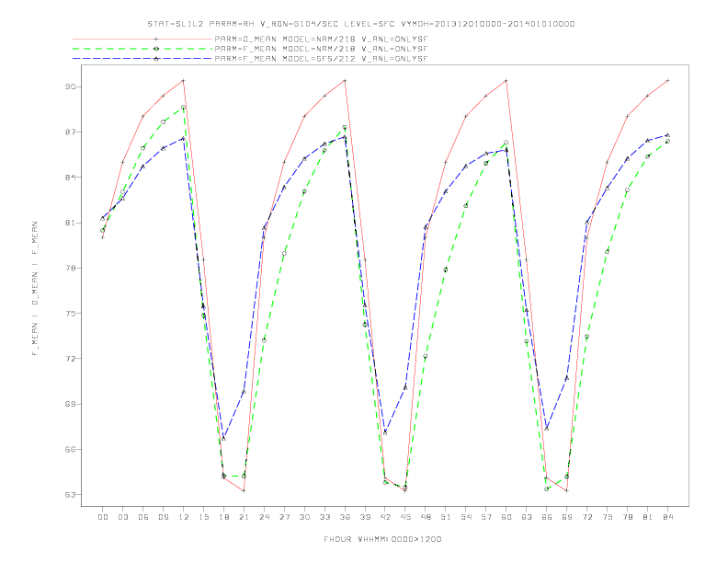Click the x-axis hour label 75
This screenshot has width=728, height=563.
(608, 517)
